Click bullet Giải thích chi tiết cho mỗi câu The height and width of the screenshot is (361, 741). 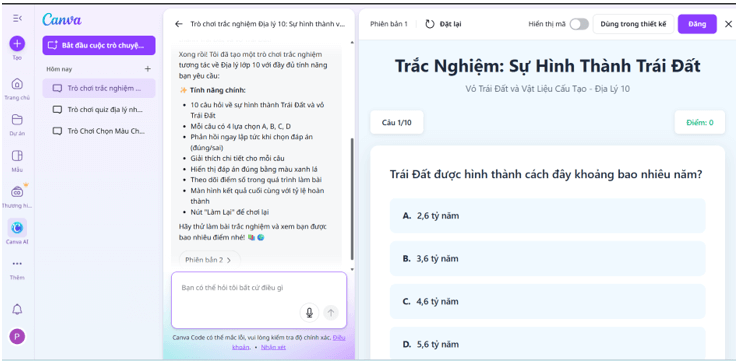tap(237, 158)
